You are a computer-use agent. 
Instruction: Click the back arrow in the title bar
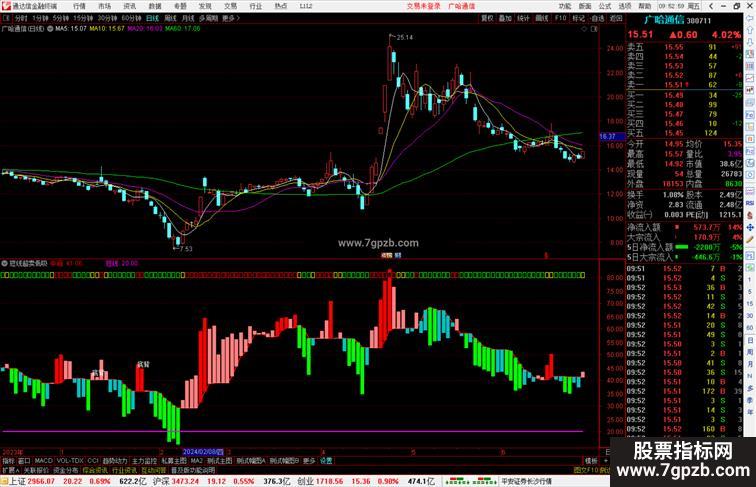(x=711, y=6)
